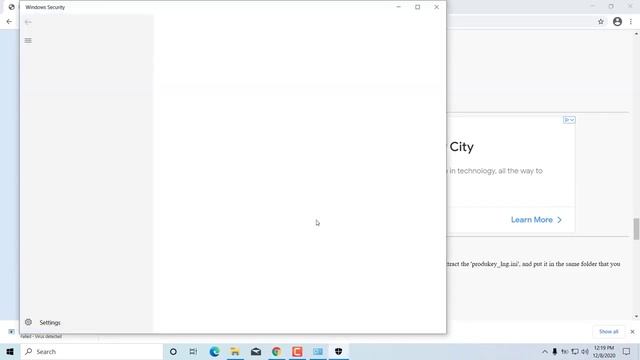Open Chrome's three-dot menu
Image resolution: width=640 pixels, height=360 pixels.
tap(631, 22)
